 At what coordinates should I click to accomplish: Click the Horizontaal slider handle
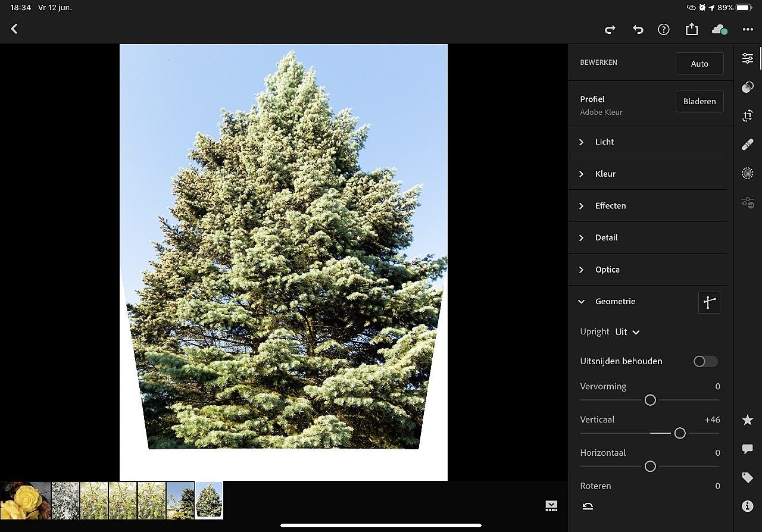(650, 467)
